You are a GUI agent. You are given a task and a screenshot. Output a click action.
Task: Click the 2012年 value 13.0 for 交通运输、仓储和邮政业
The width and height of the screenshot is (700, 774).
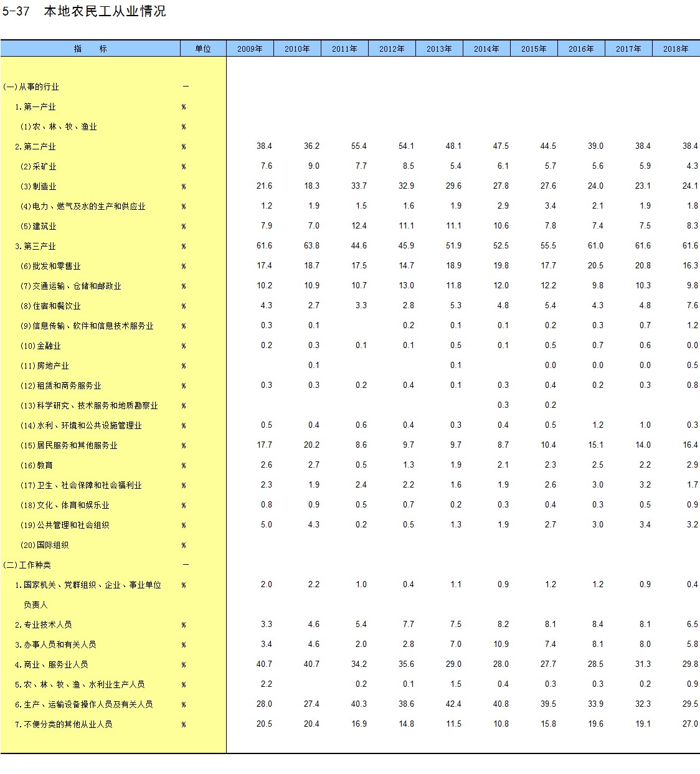pyautogui.click(x=406, y=286)
